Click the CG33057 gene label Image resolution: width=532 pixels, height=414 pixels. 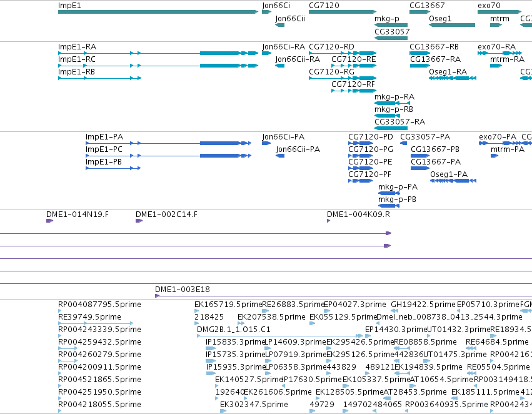(x=392, y=31)
